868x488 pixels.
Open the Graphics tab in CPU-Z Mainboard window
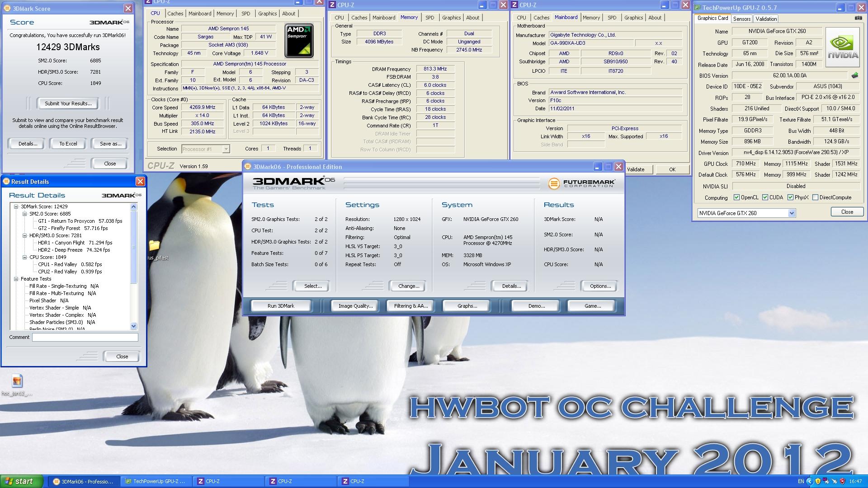click(633, 18)
